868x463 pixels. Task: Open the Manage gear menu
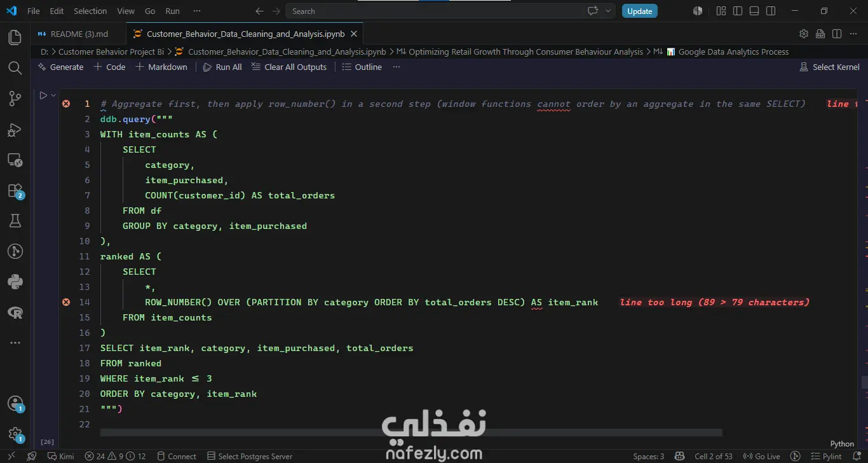[15, 434]
